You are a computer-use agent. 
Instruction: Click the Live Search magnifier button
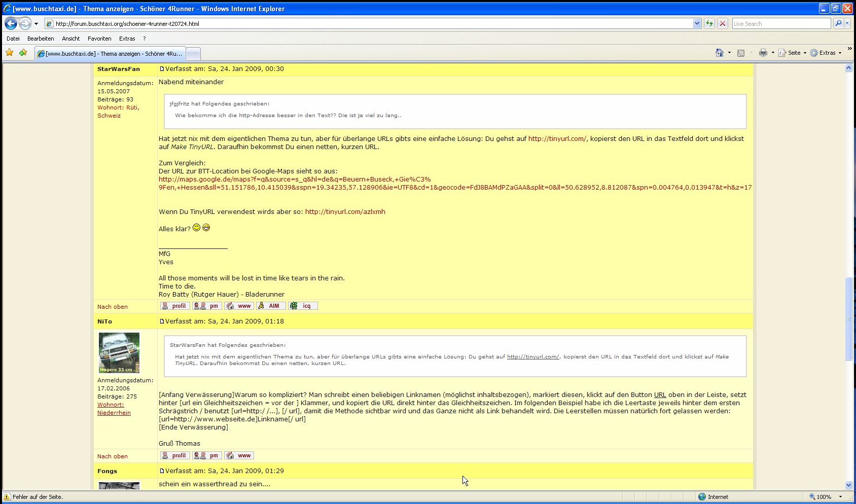[x=838, y=23]
